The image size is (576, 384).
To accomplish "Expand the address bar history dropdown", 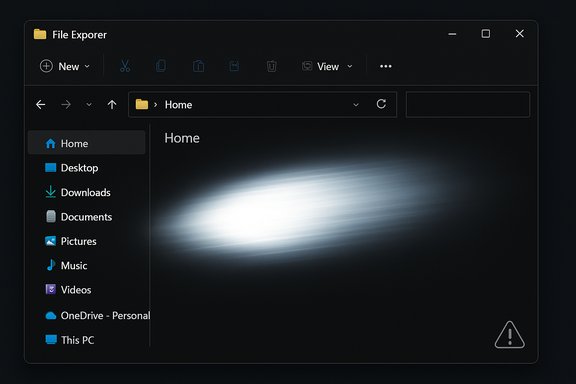I will pyautogui.click(x=356, y=105).
